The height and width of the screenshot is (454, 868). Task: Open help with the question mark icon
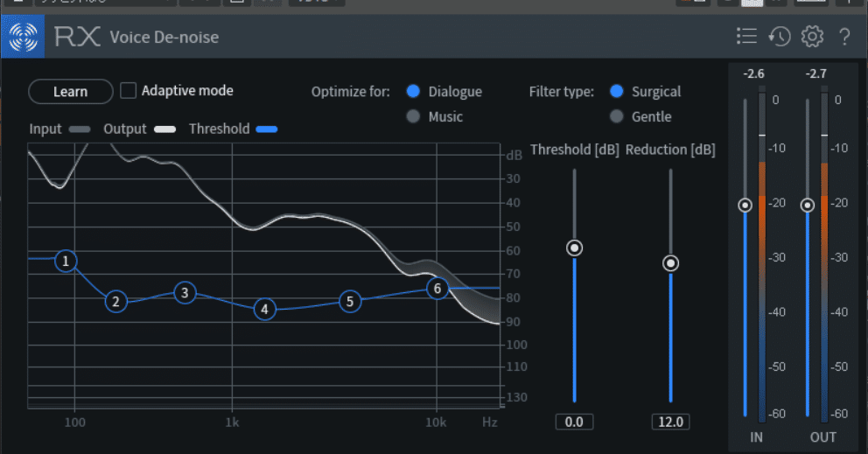pos(844,37)
